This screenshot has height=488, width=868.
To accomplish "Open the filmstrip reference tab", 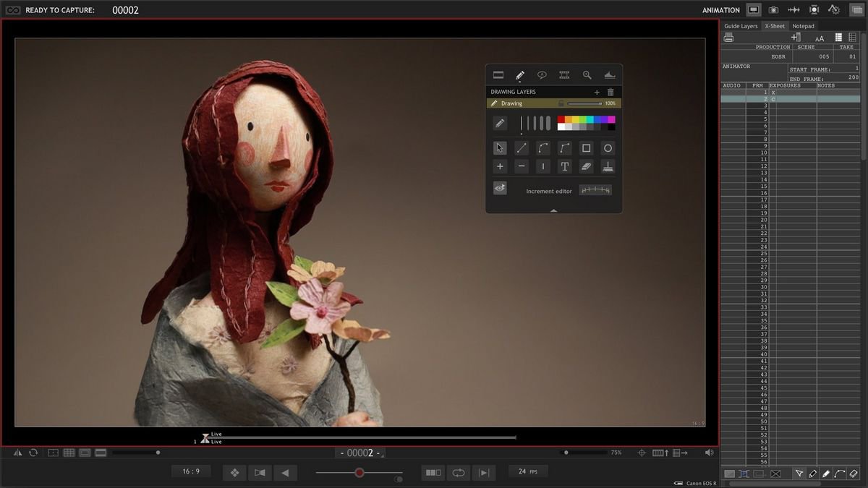I will (x=564, y=74).
